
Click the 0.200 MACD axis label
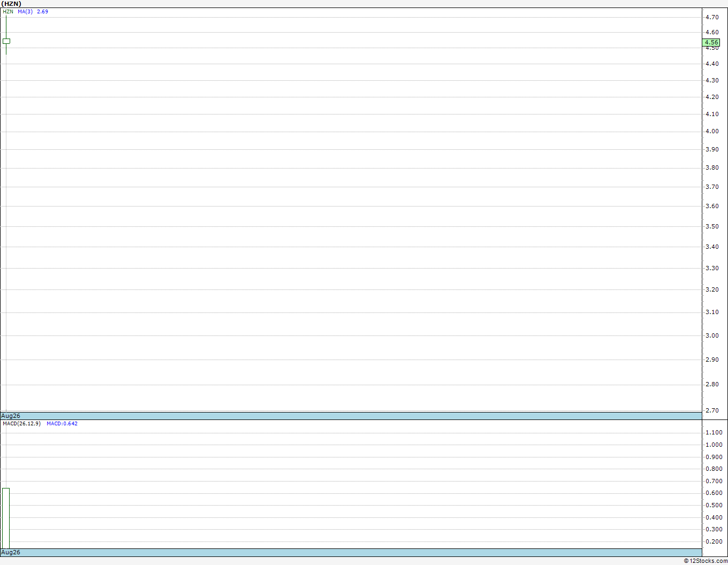[714, 541]
